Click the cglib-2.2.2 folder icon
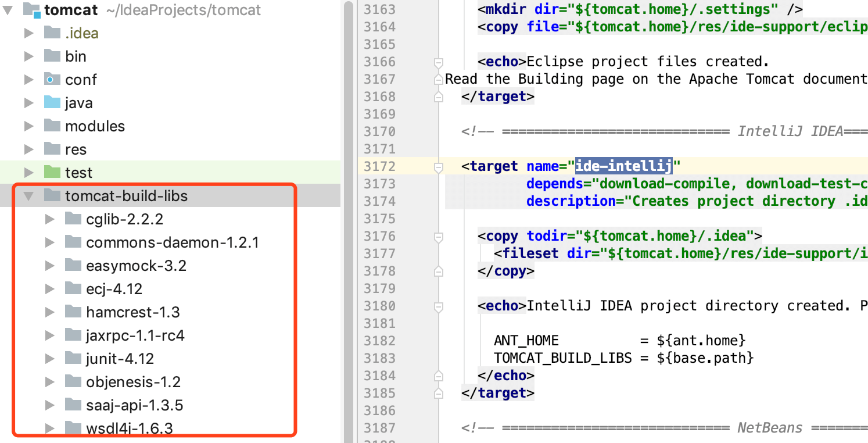The image size is (868, 443). pos(73,219)
